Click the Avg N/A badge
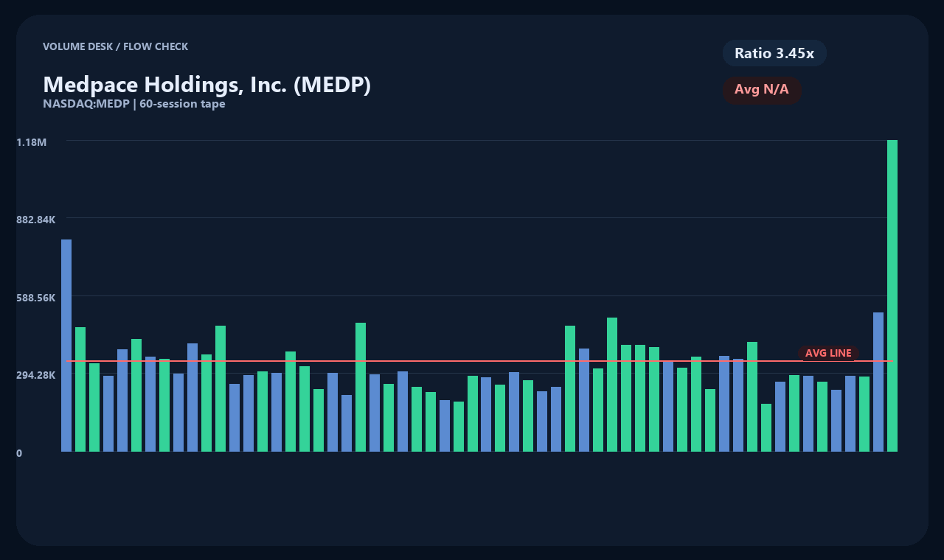 pos(762,90)
